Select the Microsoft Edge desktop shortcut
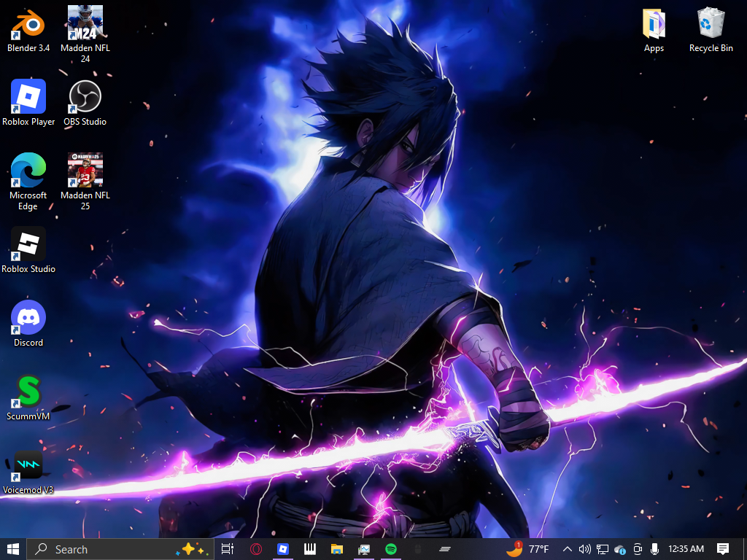The width and height of the screenshot is (747, 560). [x=28, y=182]
